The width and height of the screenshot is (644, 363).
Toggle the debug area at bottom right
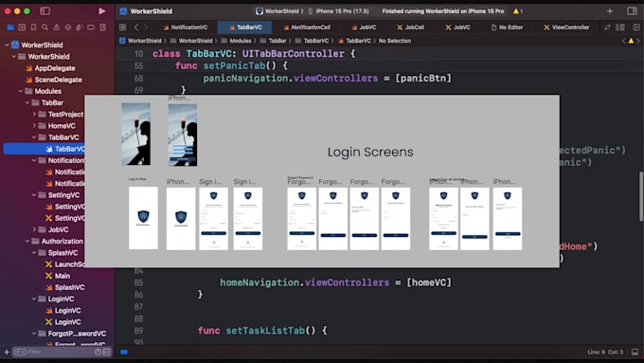[x=635, y=352]
